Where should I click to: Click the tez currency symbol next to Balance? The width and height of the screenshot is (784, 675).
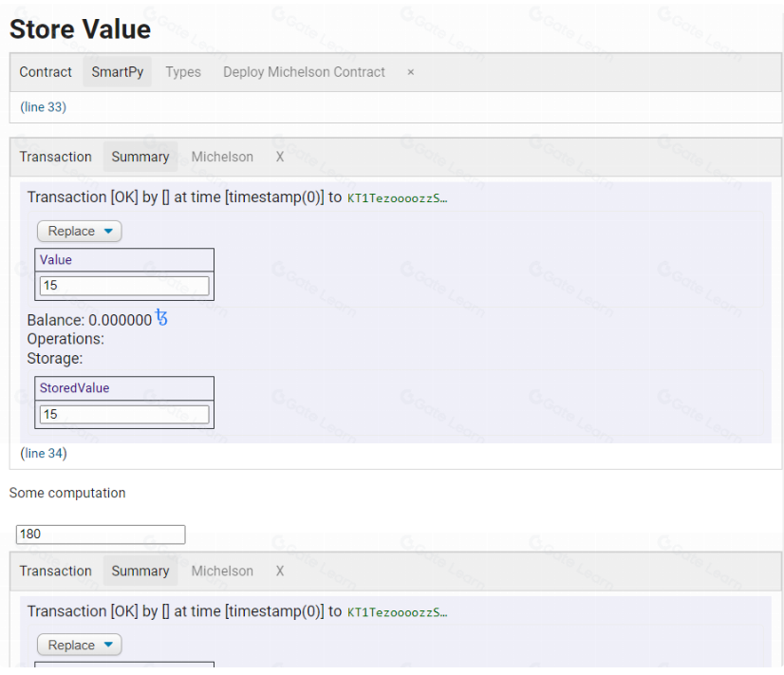[161, 318]
